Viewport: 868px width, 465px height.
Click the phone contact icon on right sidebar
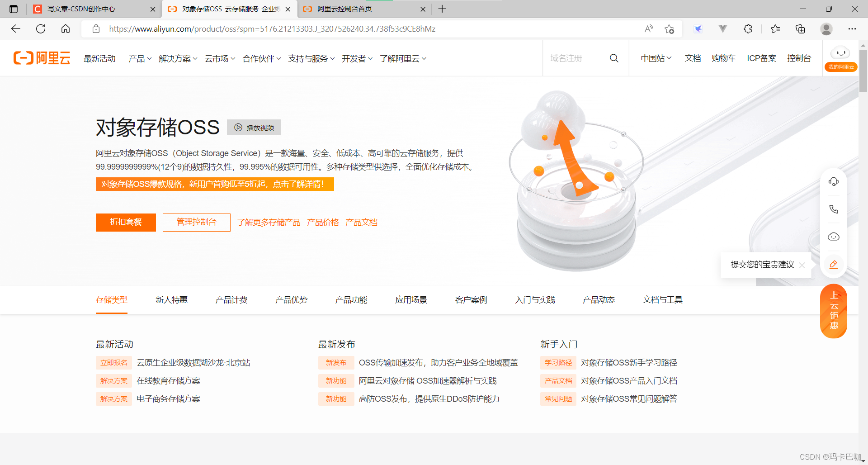[833, 209]
